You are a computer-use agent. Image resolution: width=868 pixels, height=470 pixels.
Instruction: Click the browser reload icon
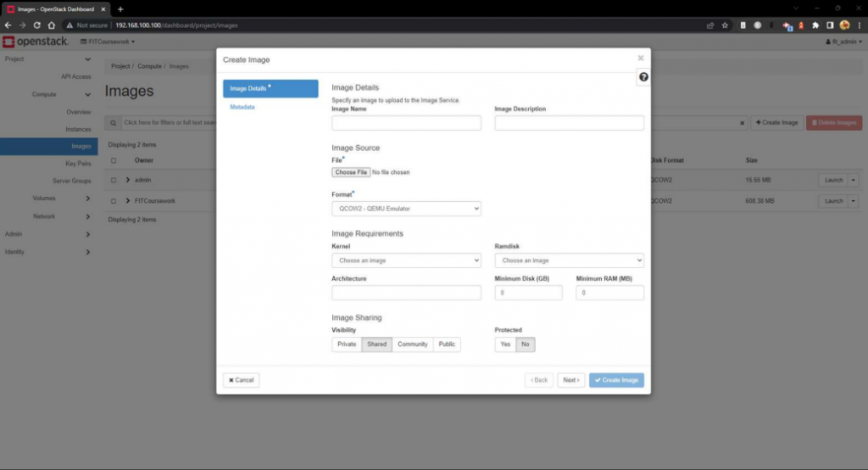36,25
